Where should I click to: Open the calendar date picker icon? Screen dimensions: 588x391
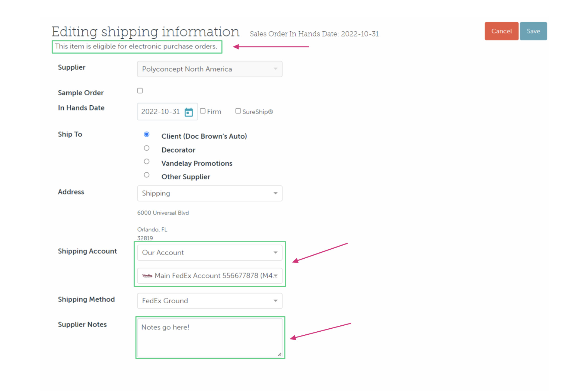click(x=189, y=112)
